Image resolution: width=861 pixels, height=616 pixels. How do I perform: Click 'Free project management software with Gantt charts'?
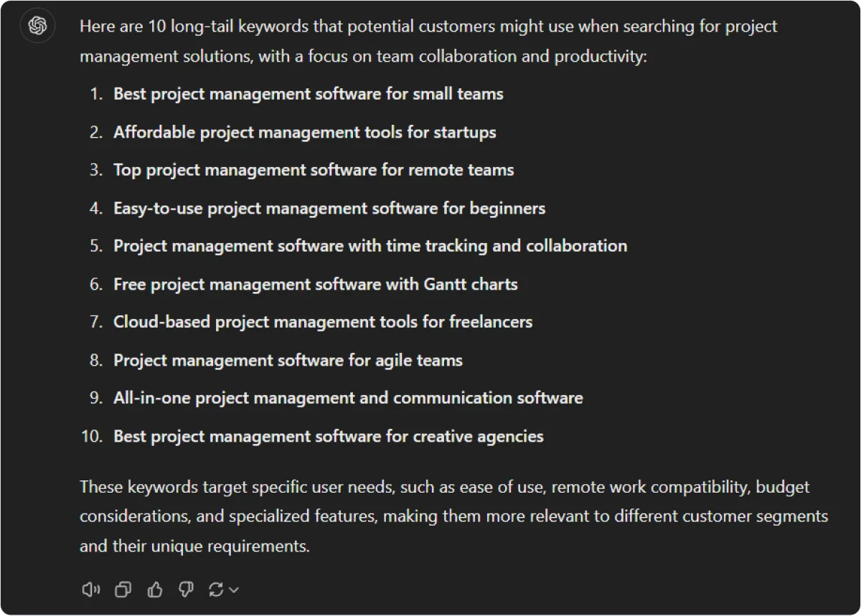pyautogui.click(x=316, y=284)
